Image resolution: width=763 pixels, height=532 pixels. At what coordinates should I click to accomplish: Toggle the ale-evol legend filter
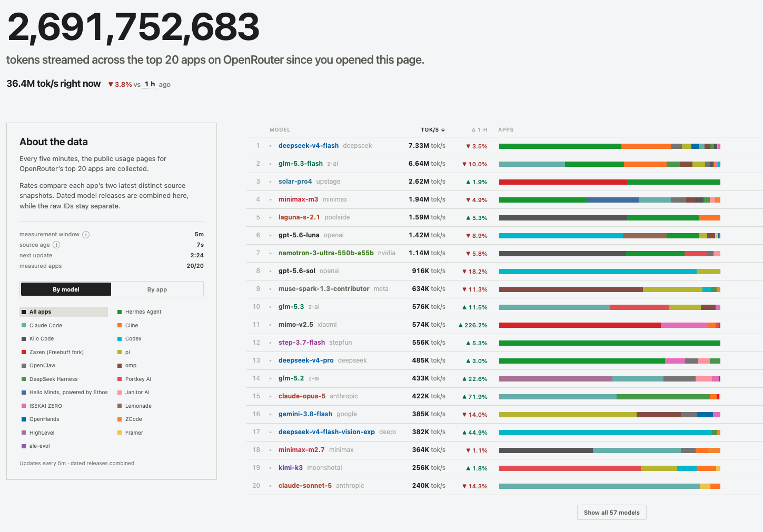tap(35, 446)
